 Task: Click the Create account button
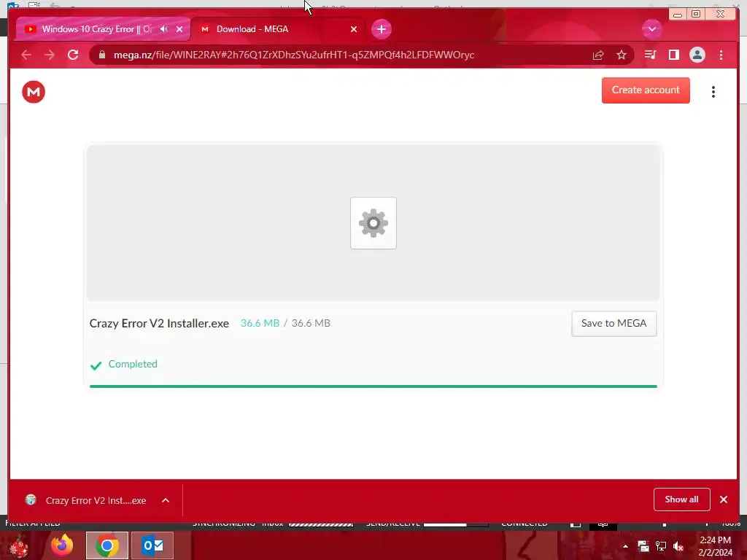646,90
